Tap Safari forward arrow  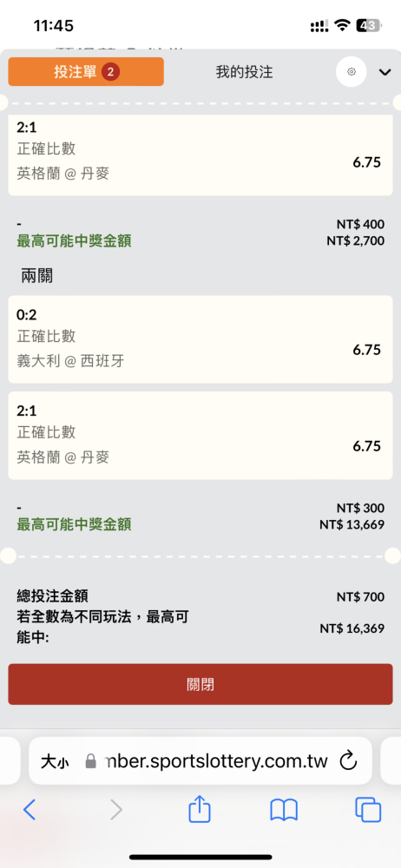(x=115, y=811)
